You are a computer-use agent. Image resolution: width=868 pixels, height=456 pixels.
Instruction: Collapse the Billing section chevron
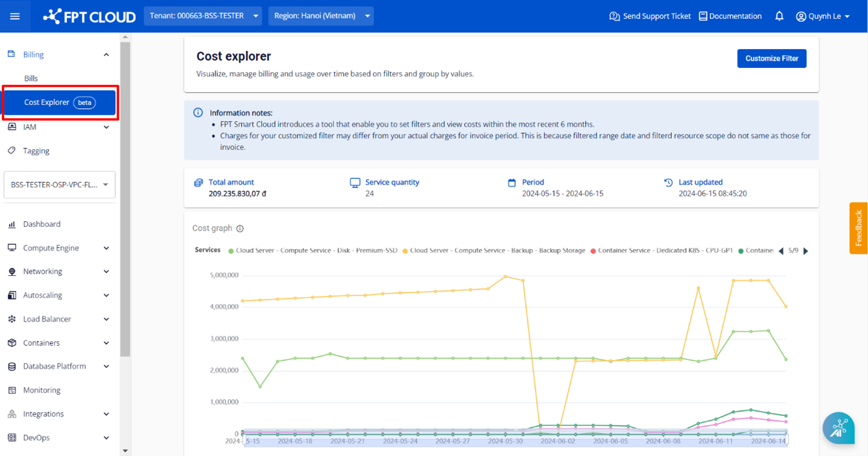pos(106,55)
